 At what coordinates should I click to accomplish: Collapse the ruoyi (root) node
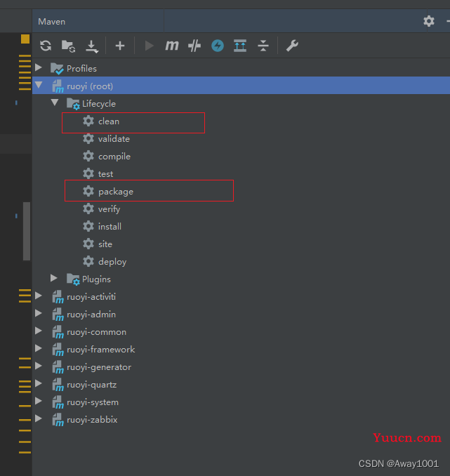pyautogui.click(x=39, y=85)
